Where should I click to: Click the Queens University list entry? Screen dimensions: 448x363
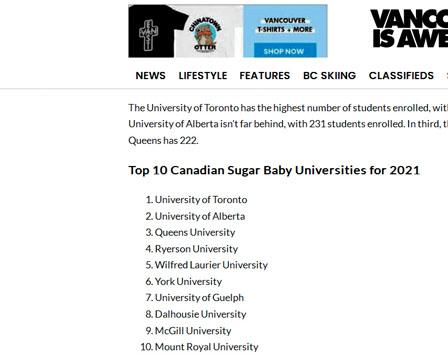pyautogui.click(x=195, y=232)
